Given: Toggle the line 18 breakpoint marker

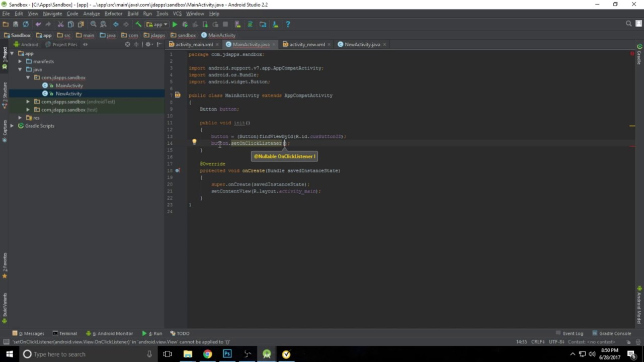Looking at the screenshot, I should click(178, 170).
